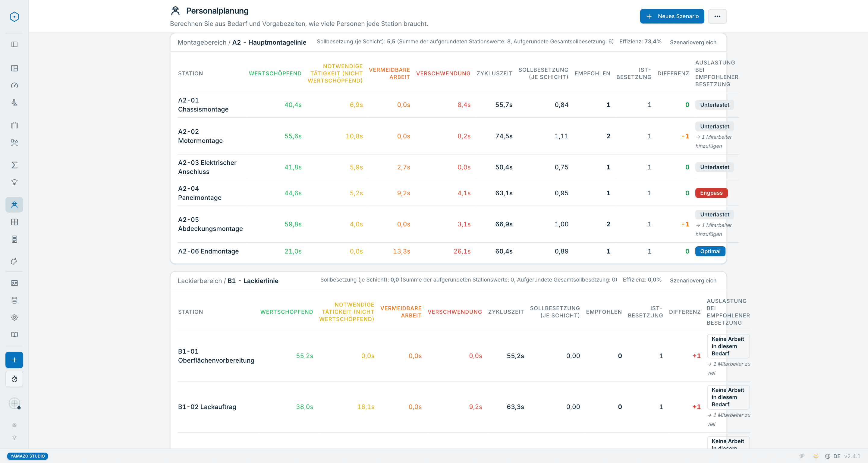Viewport: 868px width, 463px height.
Task: Open the document report icon in sidebar
Action: pos(14,239)
